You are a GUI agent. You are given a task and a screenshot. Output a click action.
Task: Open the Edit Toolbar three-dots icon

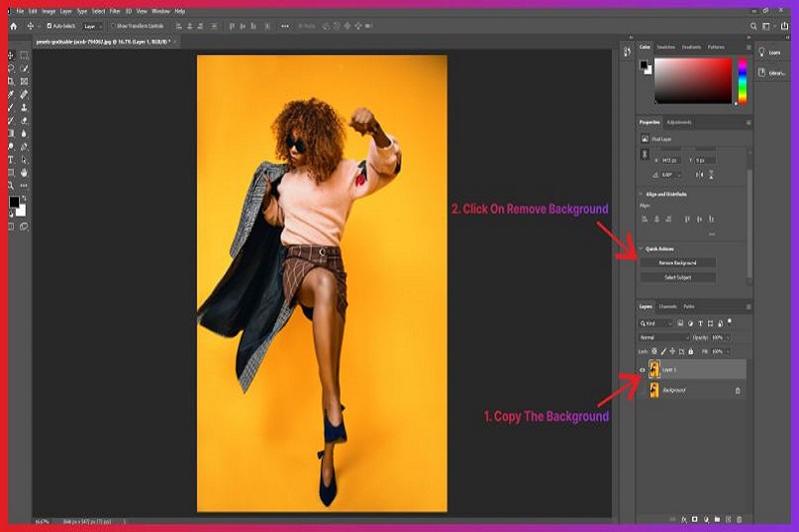(24, 186)
